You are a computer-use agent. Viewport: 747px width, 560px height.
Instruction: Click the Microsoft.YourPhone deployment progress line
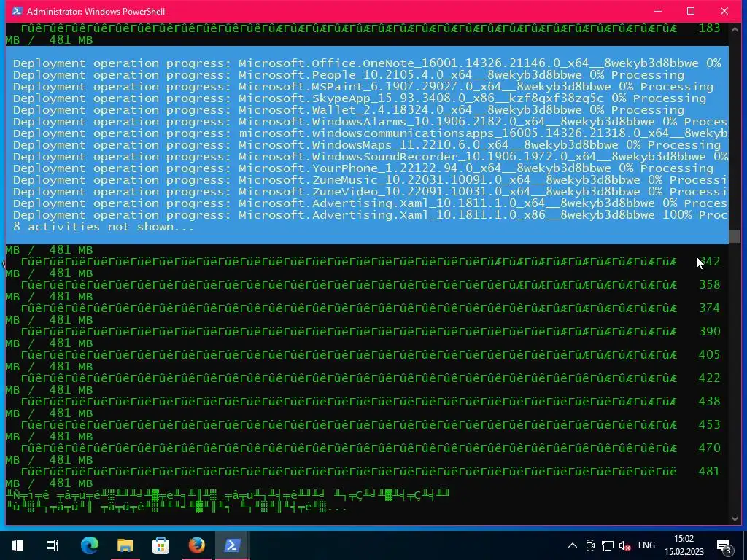pos(363,168)
